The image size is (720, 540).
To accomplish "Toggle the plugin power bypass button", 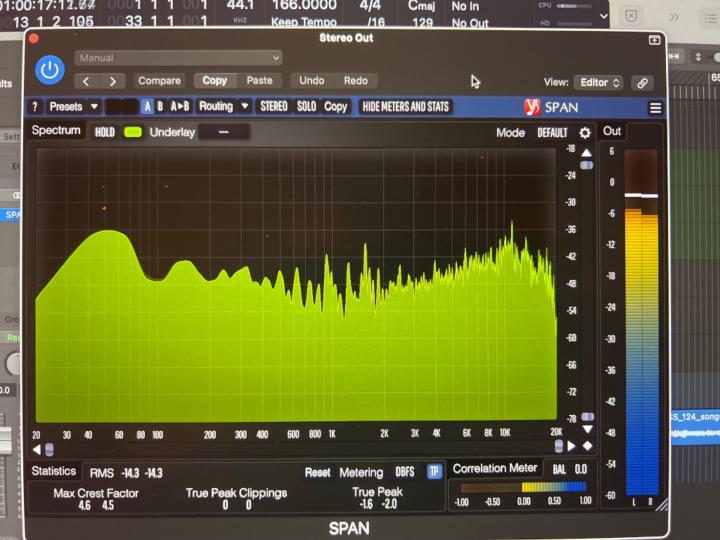I will point(50,69).
